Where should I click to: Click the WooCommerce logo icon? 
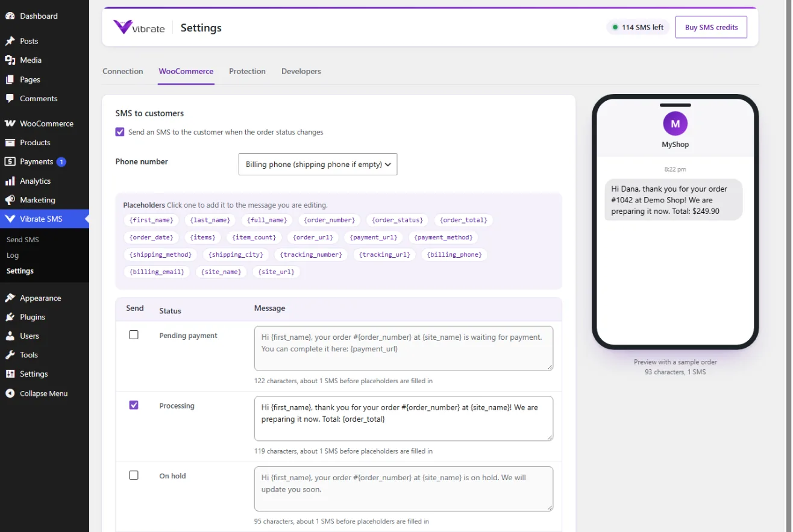click(x=10, y=124)
